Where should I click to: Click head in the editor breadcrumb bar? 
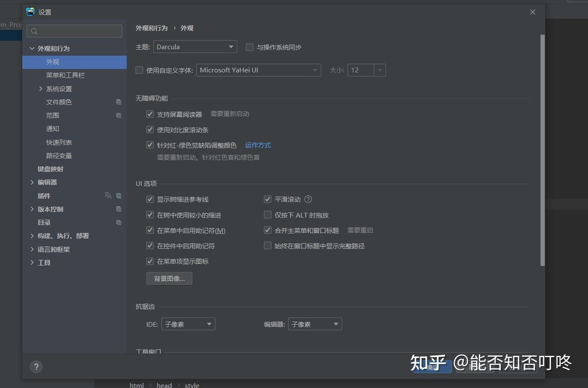pyautogui.click(x=164, y=385)
